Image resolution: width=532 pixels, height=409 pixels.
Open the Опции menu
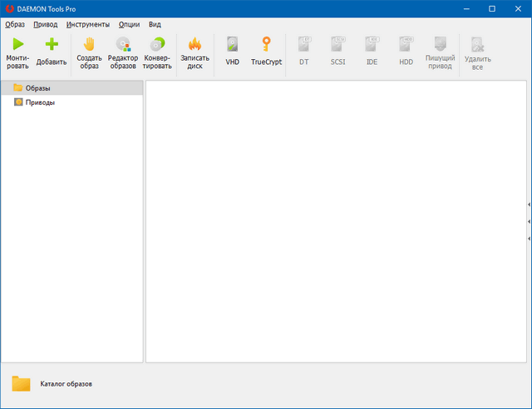[x=129, y=24]
